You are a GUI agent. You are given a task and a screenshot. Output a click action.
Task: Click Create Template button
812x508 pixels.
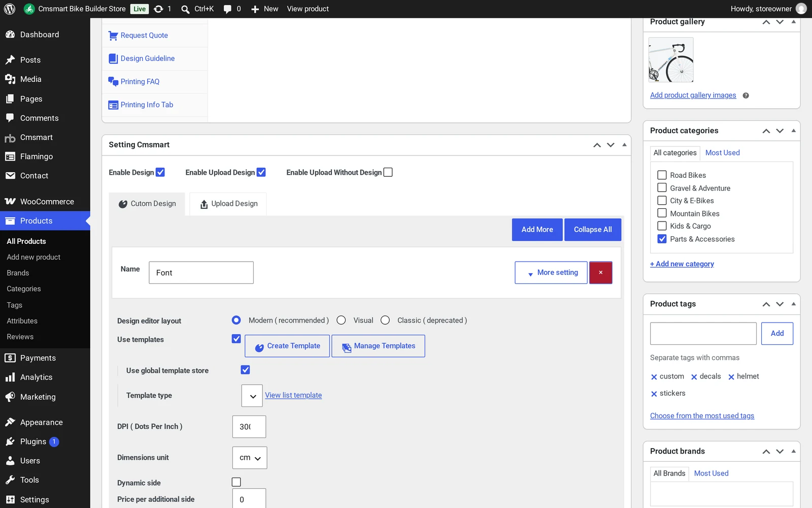(x=287, y=346)
